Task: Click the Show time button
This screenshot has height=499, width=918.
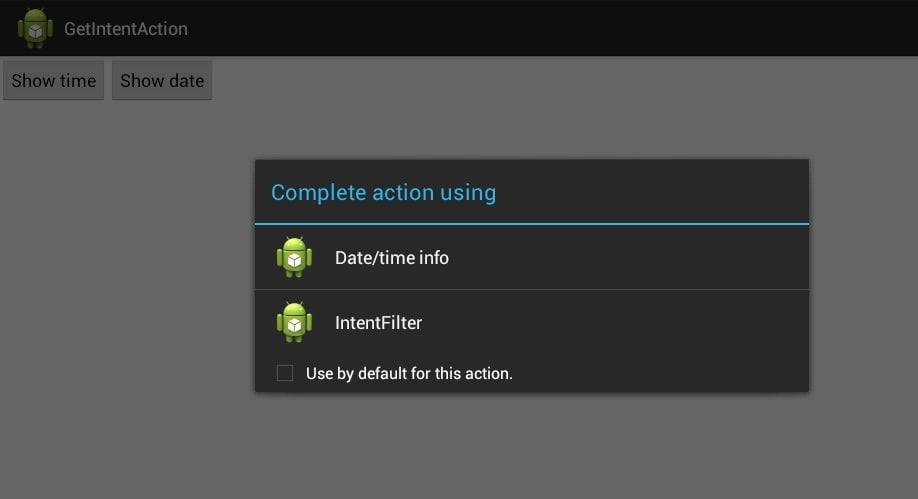Action: [53, 80]
